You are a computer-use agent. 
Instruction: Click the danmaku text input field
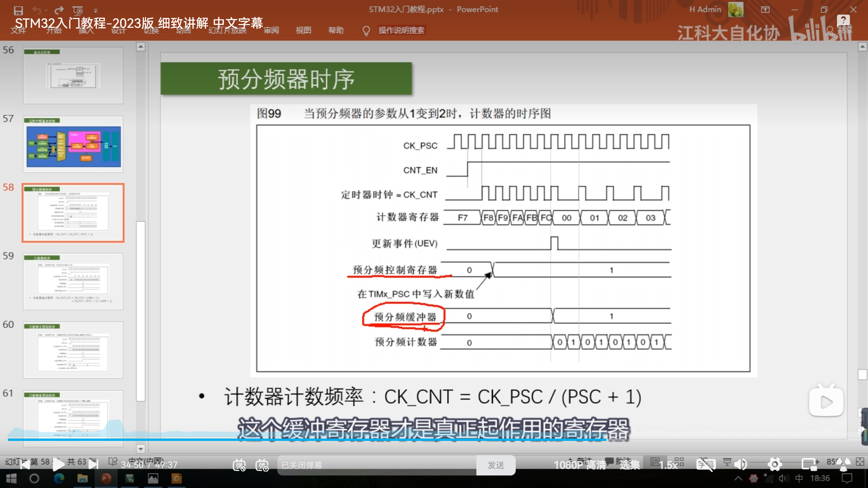pyautogui.click(x=376, y=465)
